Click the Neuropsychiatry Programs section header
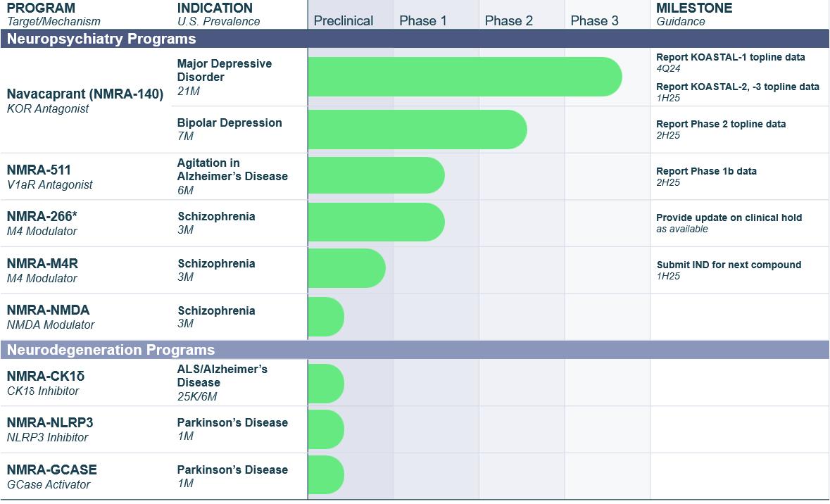The height and width of the screenshot is (504, 830). tap(101, 39)
